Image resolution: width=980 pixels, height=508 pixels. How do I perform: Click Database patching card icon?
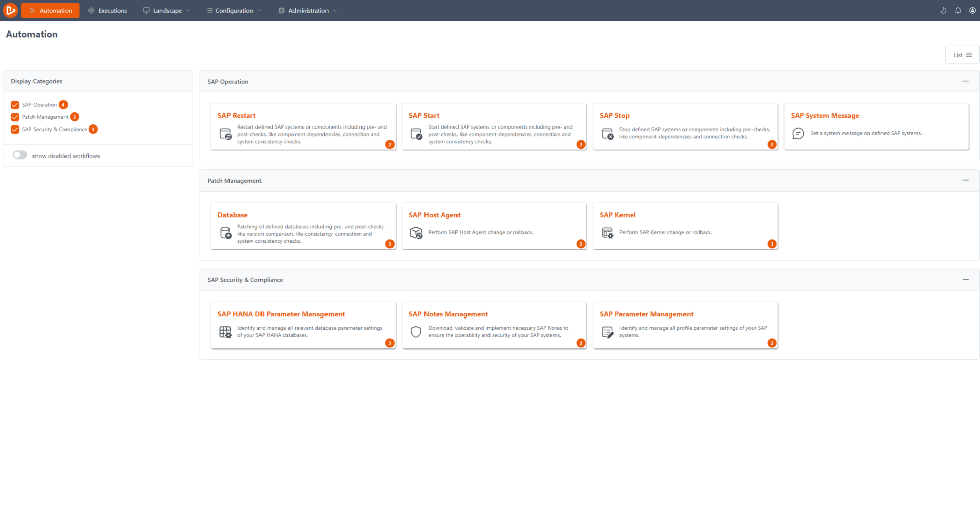tap(225, 233)
